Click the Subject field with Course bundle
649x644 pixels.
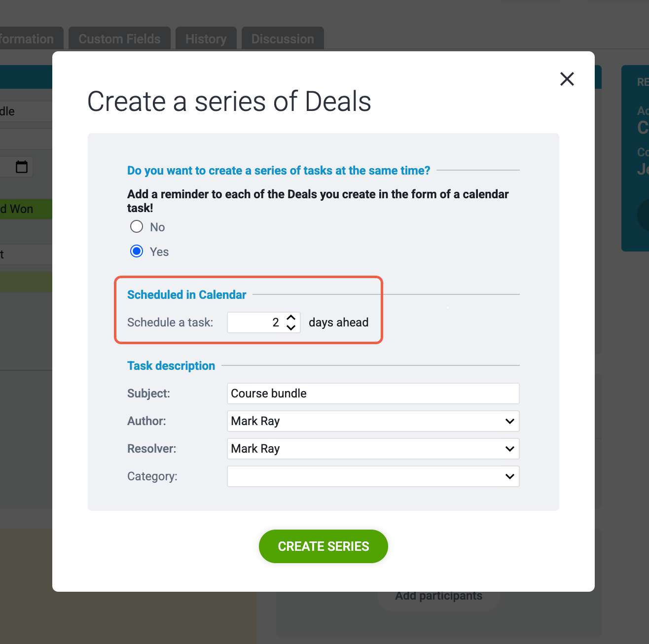click(x=373, y=394)
